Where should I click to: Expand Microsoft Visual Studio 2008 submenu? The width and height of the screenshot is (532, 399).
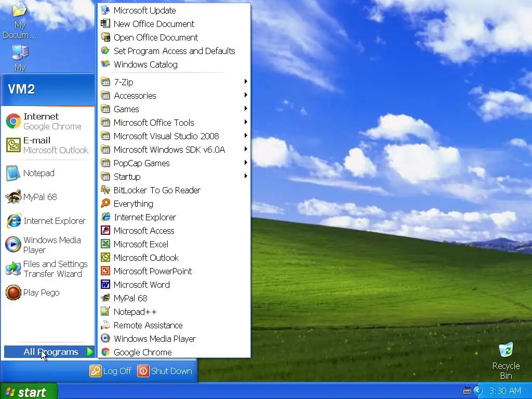tap(174, 136)
